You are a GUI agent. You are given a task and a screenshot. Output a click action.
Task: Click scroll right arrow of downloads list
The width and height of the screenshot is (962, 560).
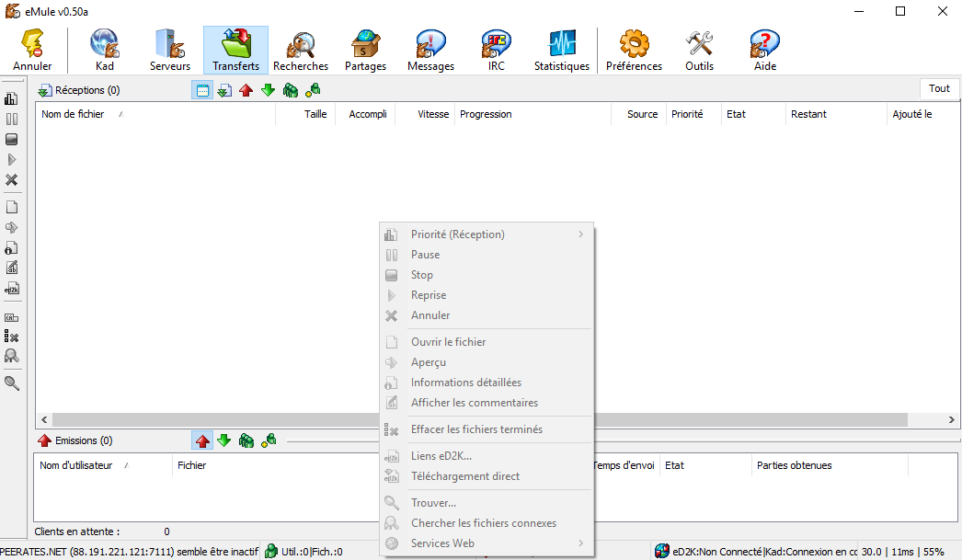pos(952,420)
